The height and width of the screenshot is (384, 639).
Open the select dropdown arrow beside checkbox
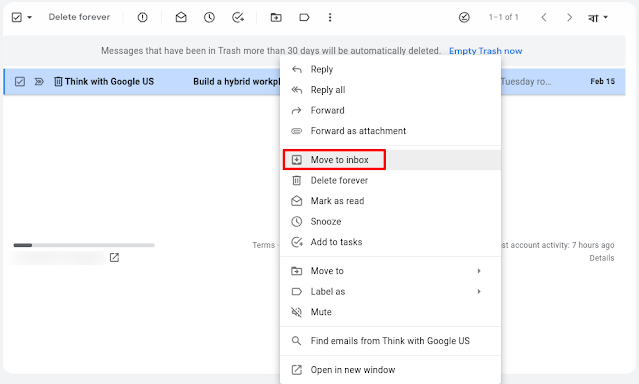coord(29,18)
